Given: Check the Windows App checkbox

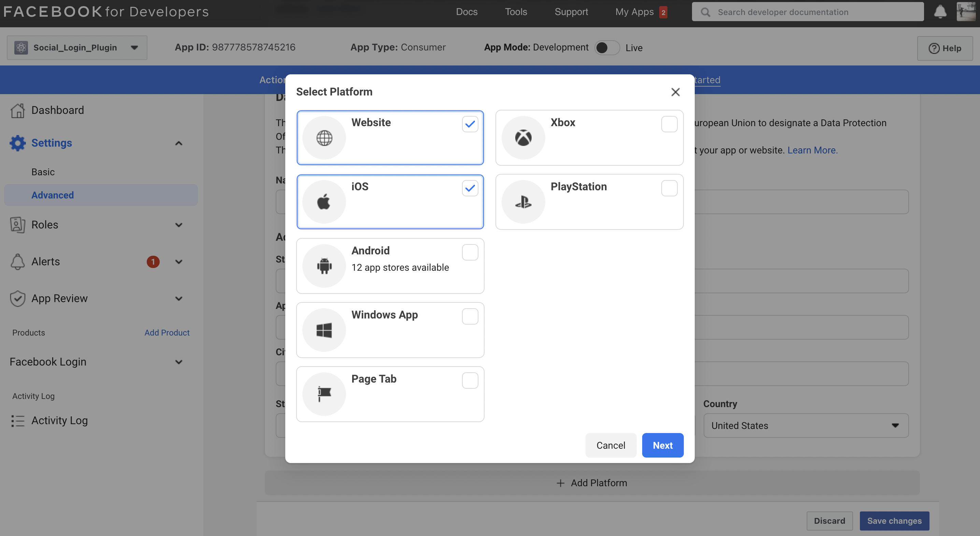Looking at the screenshot, I should coord(470,316).
